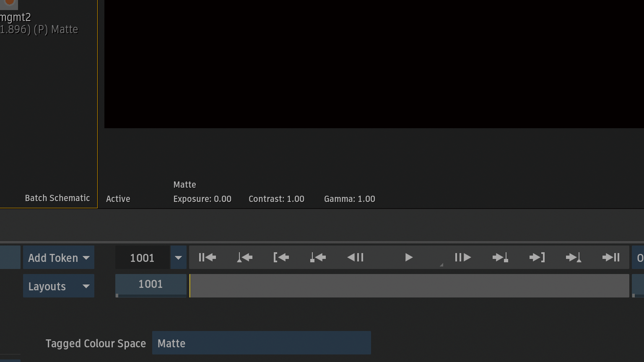Click the Exposure: 0.00 viewer setting

point(202,199)
